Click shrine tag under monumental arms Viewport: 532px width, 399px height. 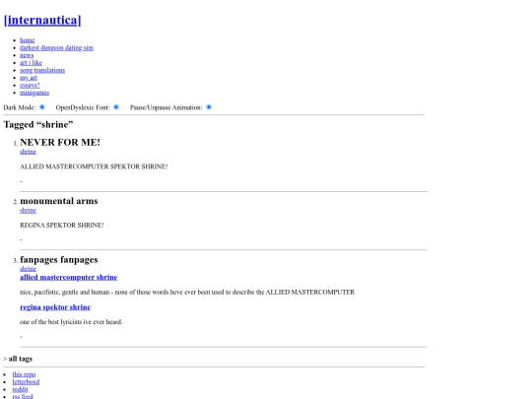pyautogui.click(x=28, y=210)
